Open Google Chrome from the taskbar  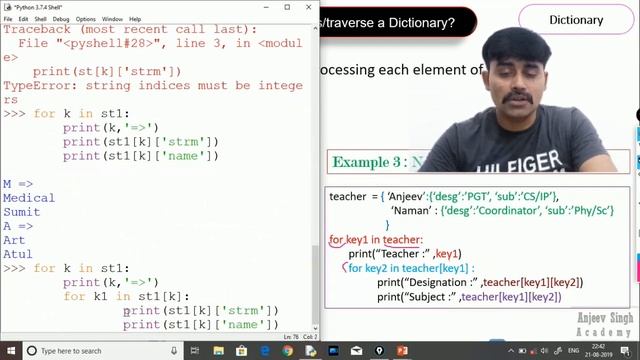click(x=288, y=351)
